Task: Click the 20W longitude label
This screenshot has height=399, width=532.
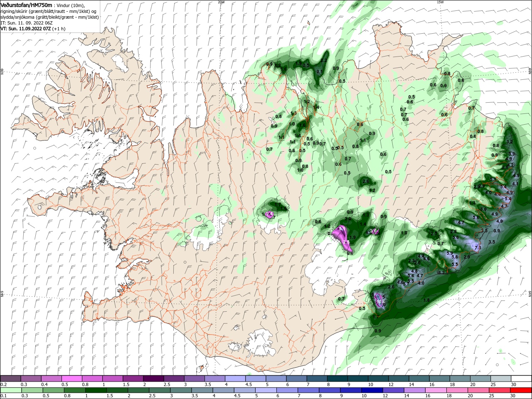Action: [x=221, y=2]
